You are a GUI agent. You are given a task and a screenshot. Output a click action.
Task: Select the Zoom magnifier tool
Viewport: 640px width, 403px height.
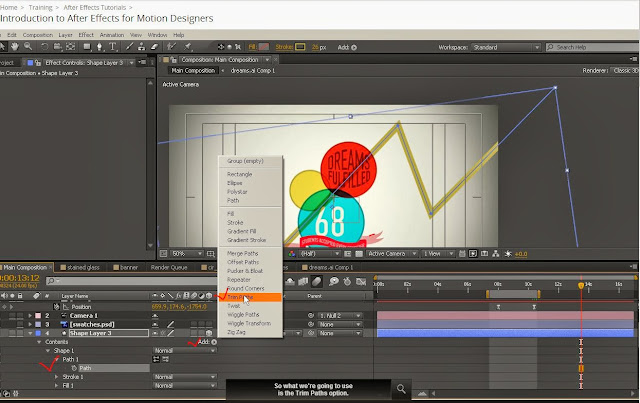coord(28,47)
